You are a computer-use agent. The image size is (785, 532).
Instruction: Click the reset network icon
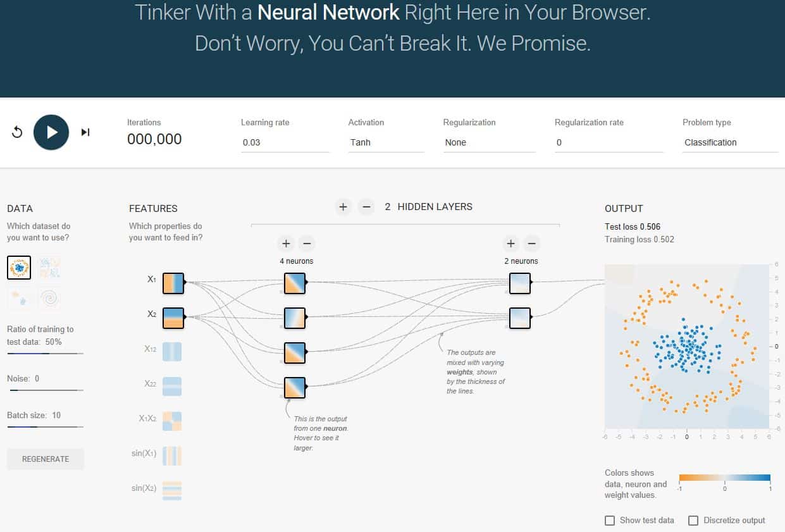pos(17,132)
